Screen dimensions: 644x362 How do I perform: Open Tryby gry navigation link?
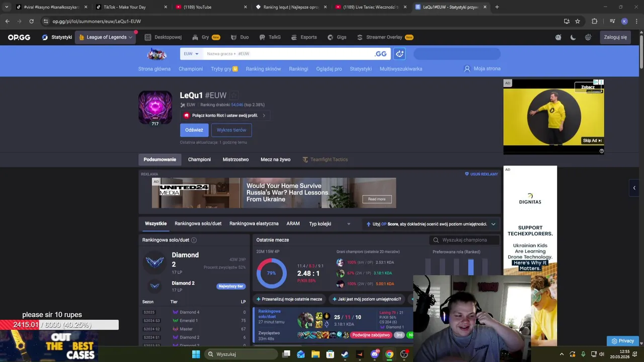click(x=224, y=69)
